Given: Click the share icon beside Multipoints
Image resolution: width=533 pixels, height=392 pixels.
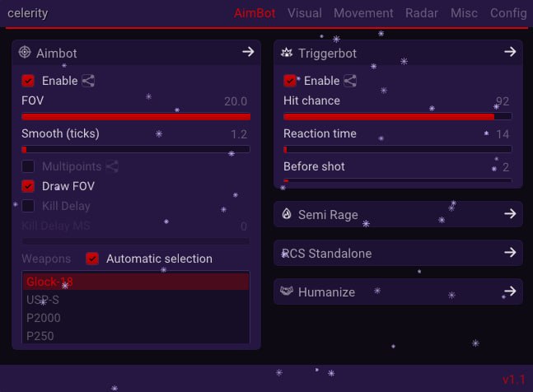Looking at the screenshot, I should (x=112, y=166).
